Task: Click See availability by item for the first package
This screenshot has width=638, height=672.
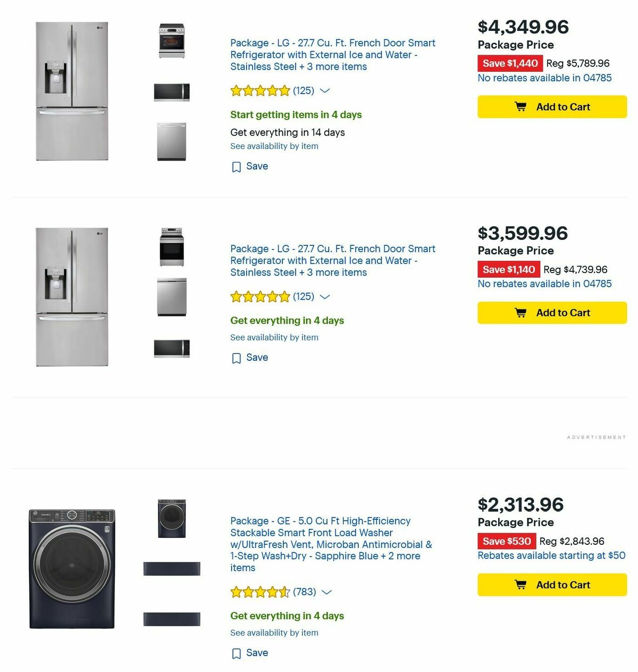Action: tap(274, 146)
